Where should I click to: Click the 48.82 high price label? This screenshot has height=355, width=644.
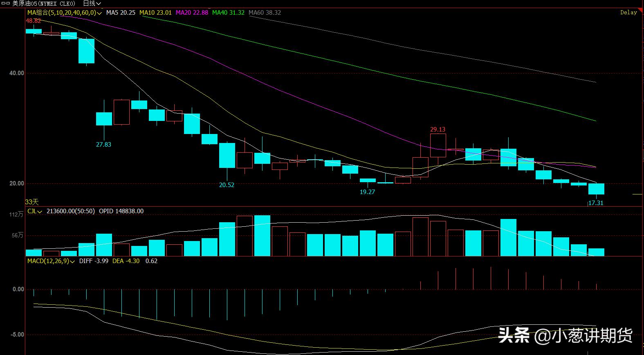(x=34, y=21)
